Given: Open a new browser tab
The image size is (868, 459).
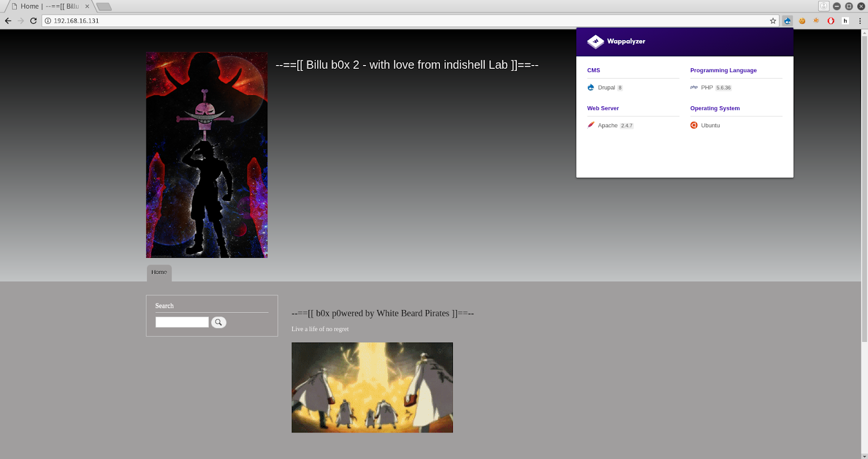Looking at the screenshot, I should [104, 7].
